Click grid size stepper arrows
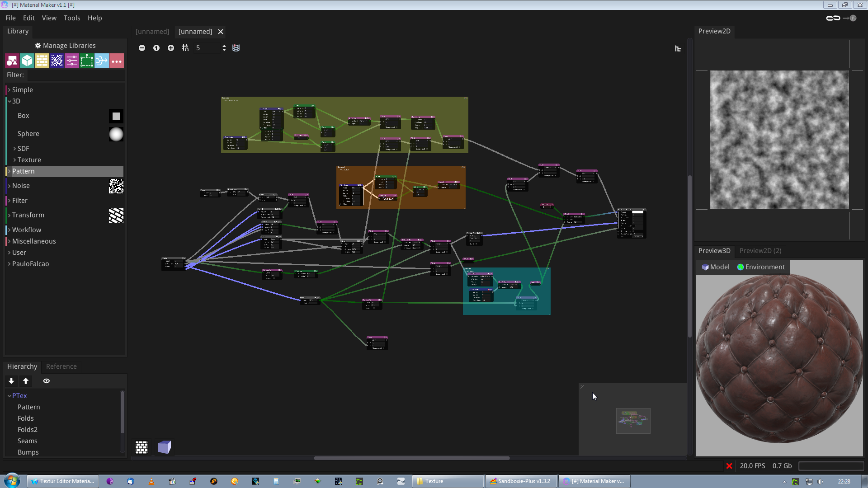The width and height of the screenshot is (868, 488). [x=224, y=48]
